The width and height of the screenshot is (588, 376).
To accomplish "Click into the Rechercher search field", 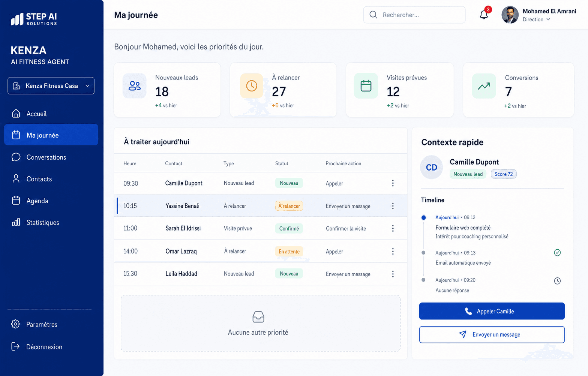I will [414, 15].
